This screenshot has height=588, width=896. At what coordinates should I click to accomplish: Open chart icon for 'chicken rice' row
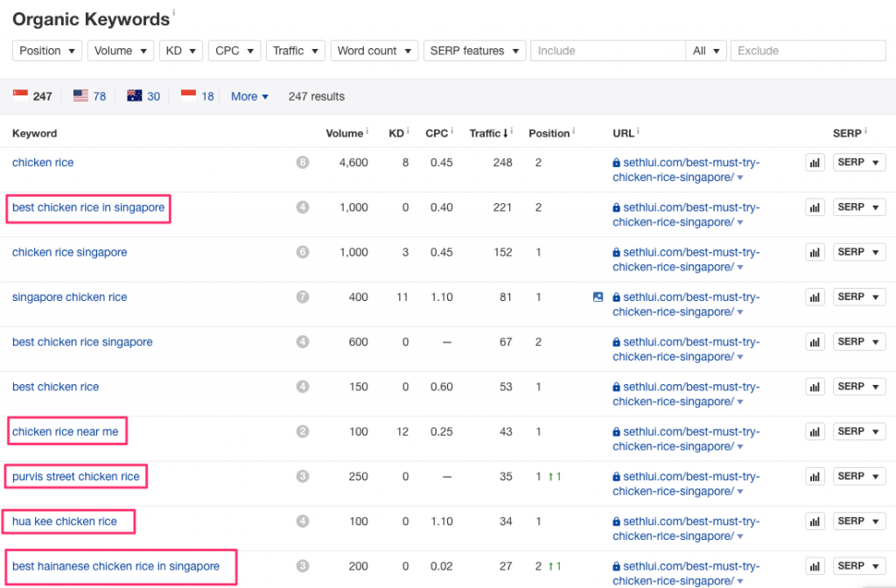(815, 162)
